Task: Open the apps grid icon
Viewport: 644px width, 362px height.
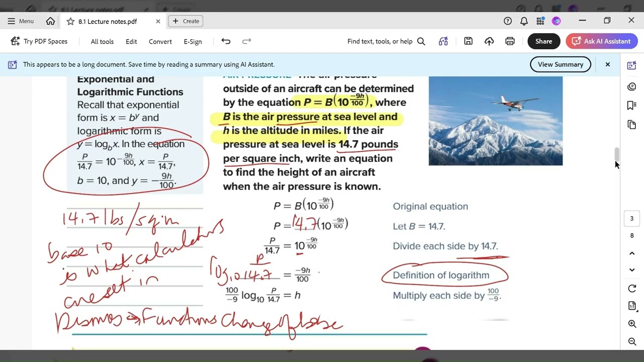Action: (540, 21)
